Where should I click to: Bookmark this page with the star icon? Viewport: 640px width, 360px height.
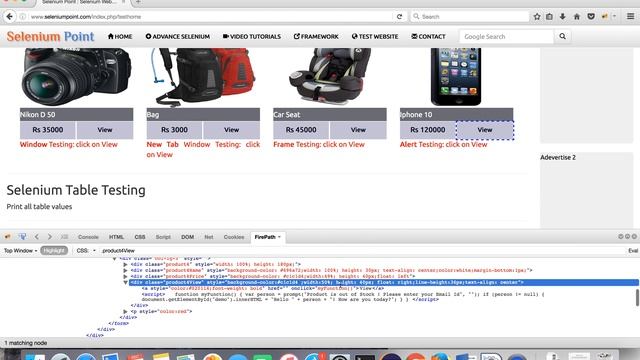tap(537, 17)
